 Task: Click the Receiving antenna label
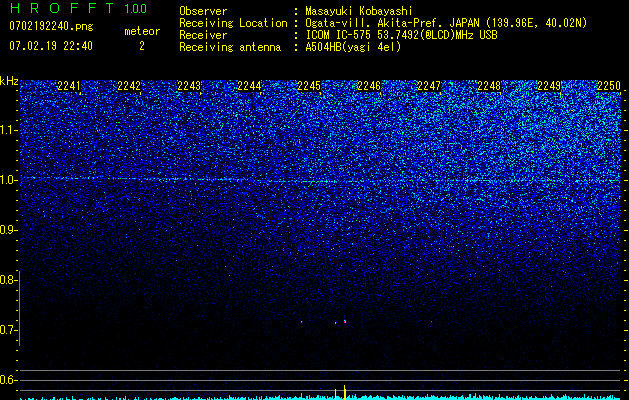tap(230, 47)
